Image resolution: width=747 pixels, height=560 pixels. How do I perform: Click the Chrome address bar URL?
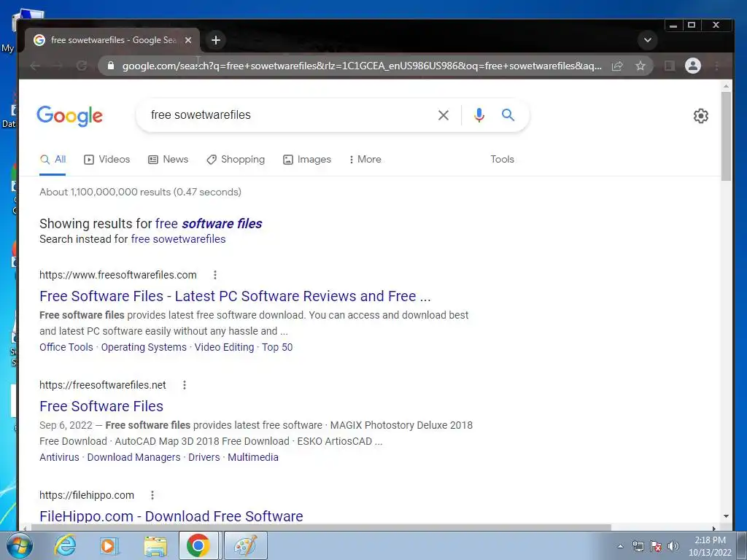pyautogui.click(x=362, y=66)
